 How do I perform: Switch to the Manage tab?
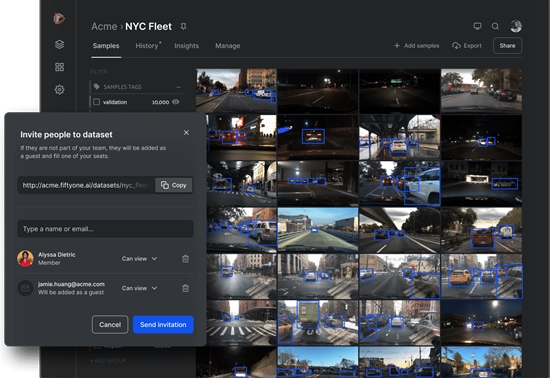(x=228, y=46)
